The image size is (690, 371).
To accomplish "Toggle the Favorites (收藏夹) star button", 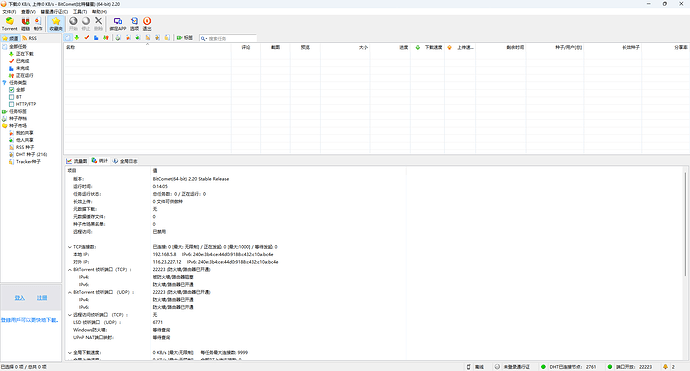I will tap(56, 24).
